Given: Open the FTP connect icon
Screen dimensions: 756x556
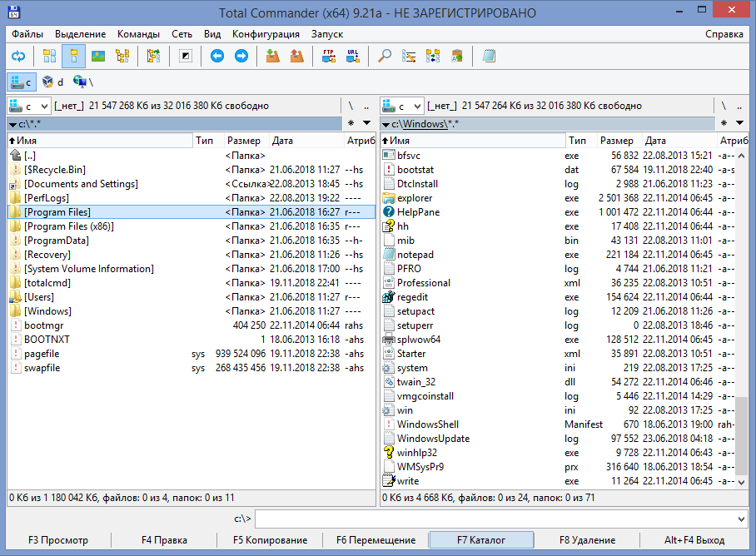Looking at the screenshot, I should 329,57.
